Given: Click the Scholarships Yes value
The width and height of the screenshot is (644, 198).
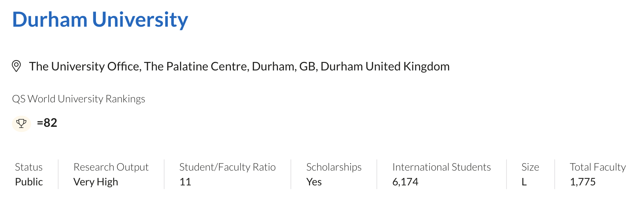Looking at the screenshot, I should pyautogui.click(x=314, y=182).
